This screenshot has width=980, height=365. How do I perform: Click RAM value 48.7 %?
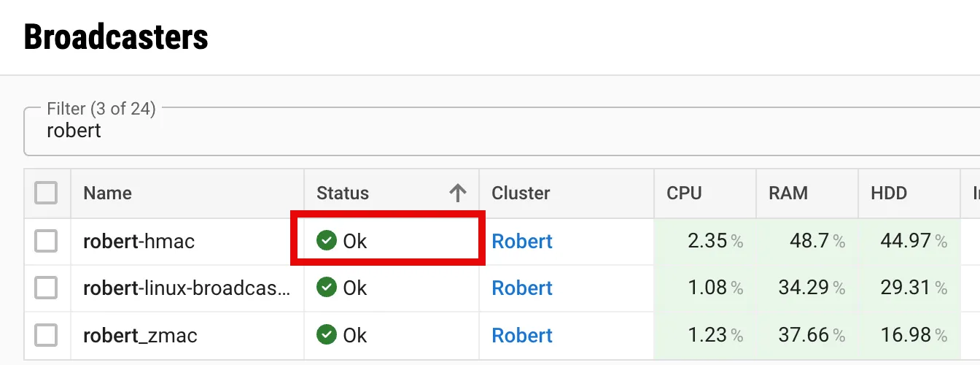(x=818, y=241)
